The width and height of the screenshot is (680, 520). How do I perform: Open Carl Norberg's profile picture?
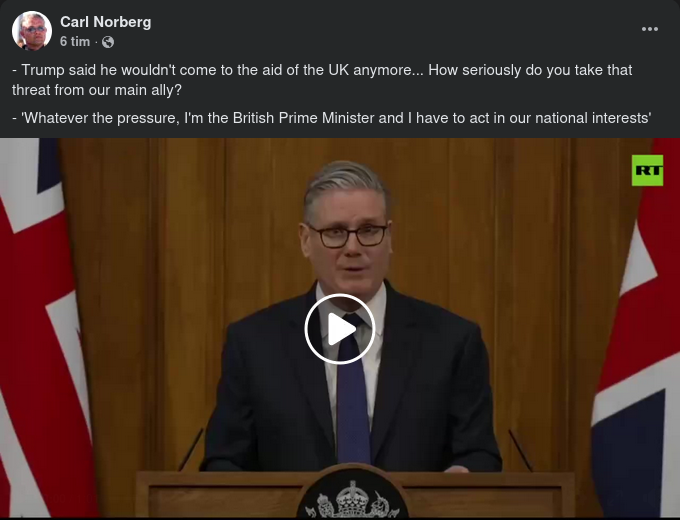pyautogui.click(x=32, y=31)
